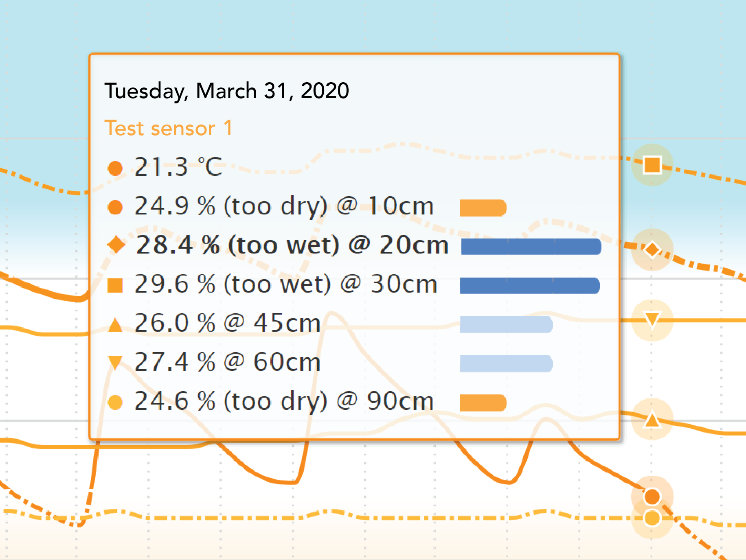Select the square data point on the chart

(x=652, y=165)
